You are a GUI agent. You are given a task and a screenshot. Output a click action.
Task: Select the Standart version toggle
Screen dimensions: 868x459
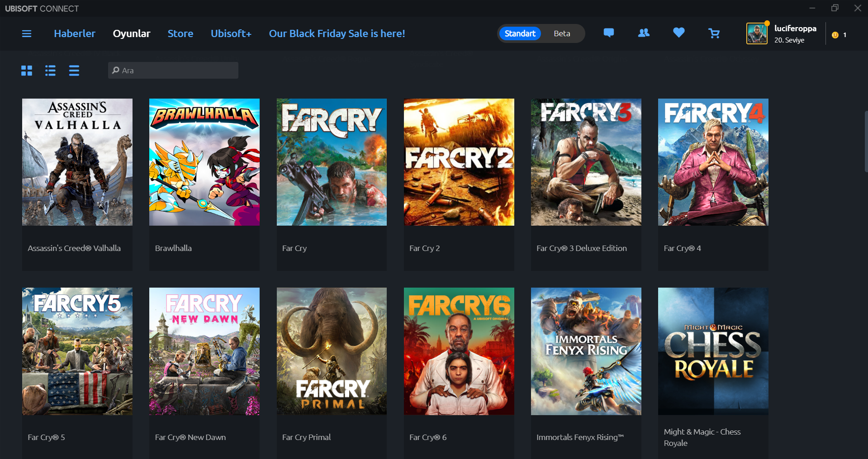pos(520,33)
